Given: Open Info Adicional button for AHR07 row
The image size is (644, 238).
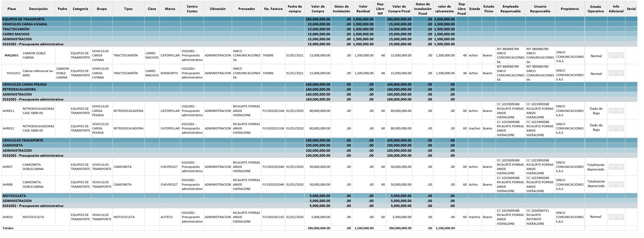Looking at the screenshot, I should point(616,167).
